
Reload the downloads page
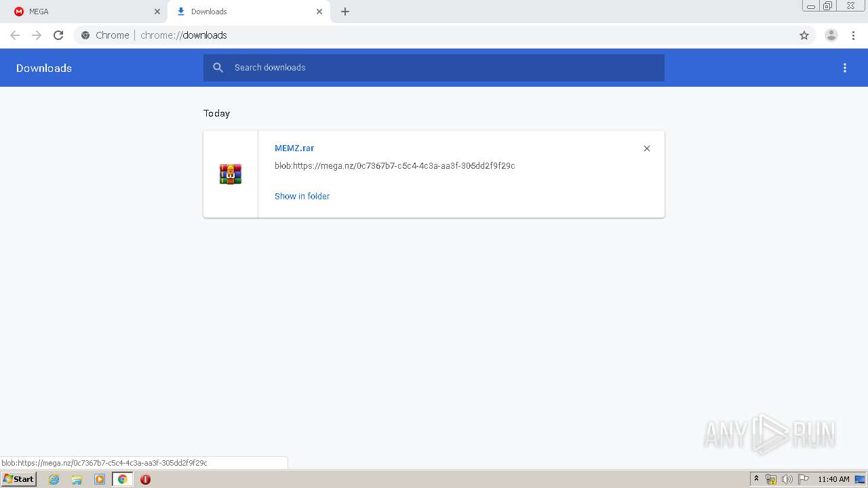click(58, 35)
